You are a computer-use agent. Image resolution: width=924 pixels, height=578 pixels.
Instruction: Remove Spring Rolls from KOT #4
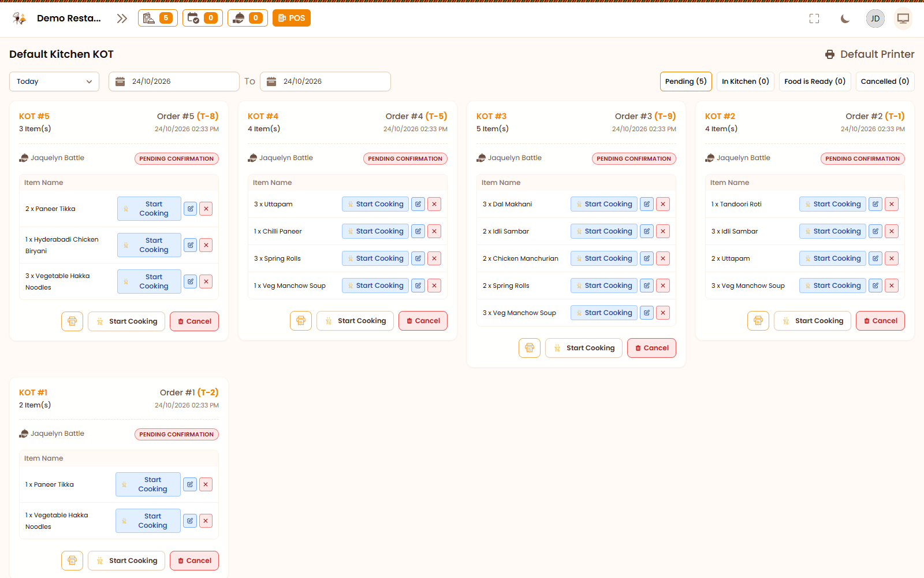434,258
